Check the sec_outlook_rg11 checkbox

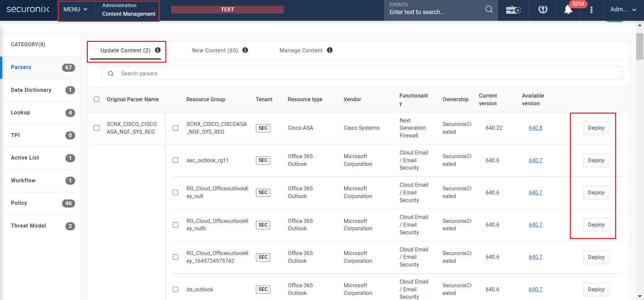point(175,160)
